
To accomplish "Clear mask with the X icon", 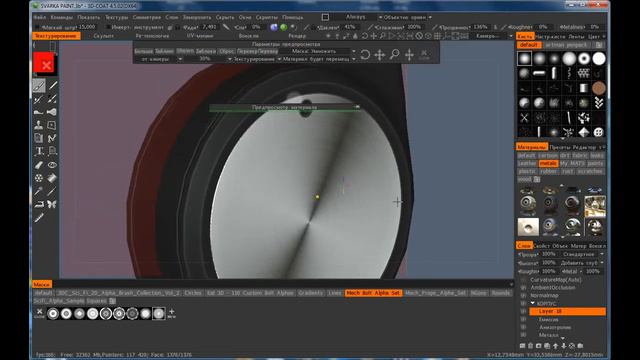I will [x=39, y=313].
